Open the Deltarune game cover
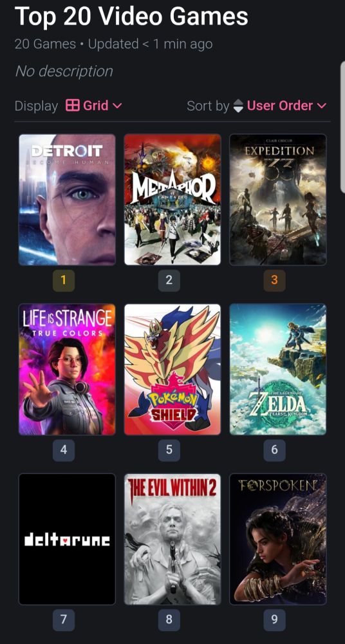 pyautogui.click(x=67, y=539)
